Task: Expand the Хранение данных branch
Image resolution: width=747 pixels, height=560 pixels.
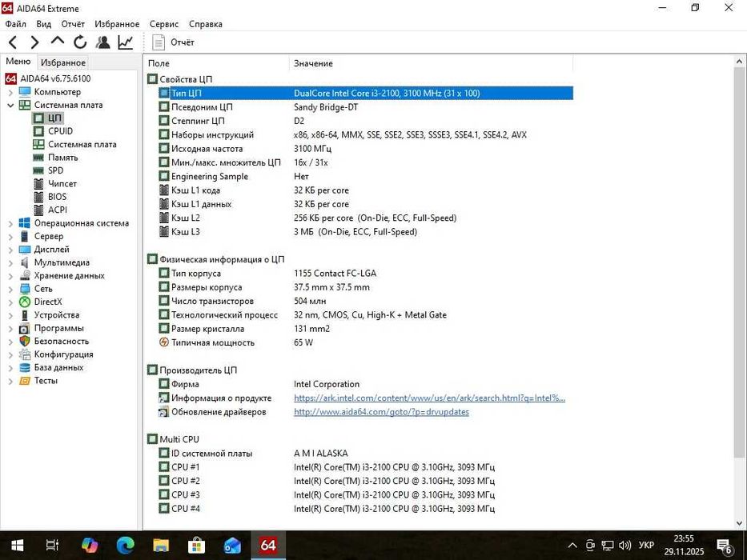Action: pyautogui.click(x=10, y=276)
